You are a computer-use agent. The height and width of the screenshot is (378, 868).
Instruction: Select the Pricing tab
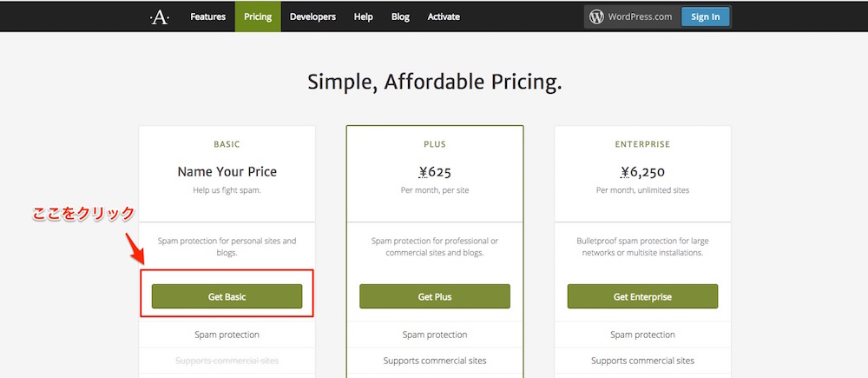pyautogui.click(x=258, y=17)
